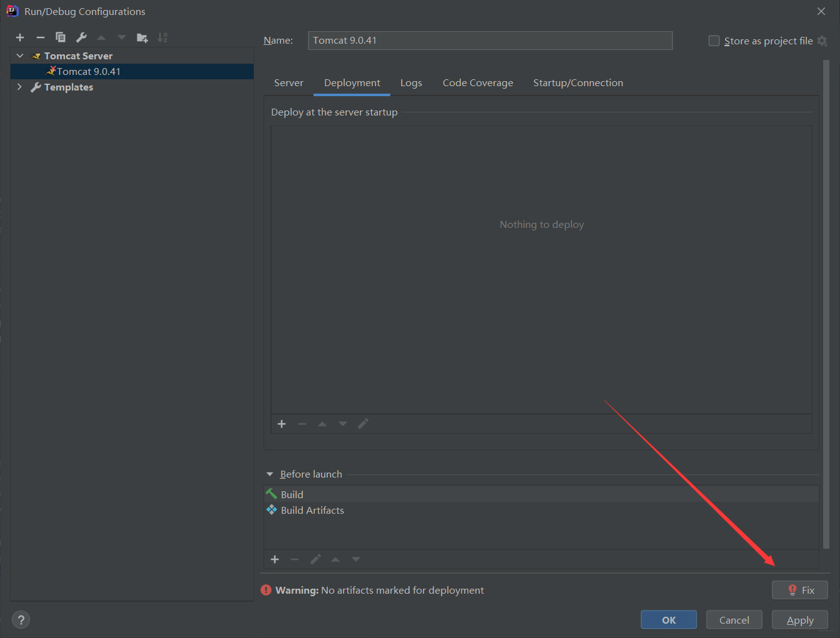Remove selected configuration with minus icon

(41, 37)
